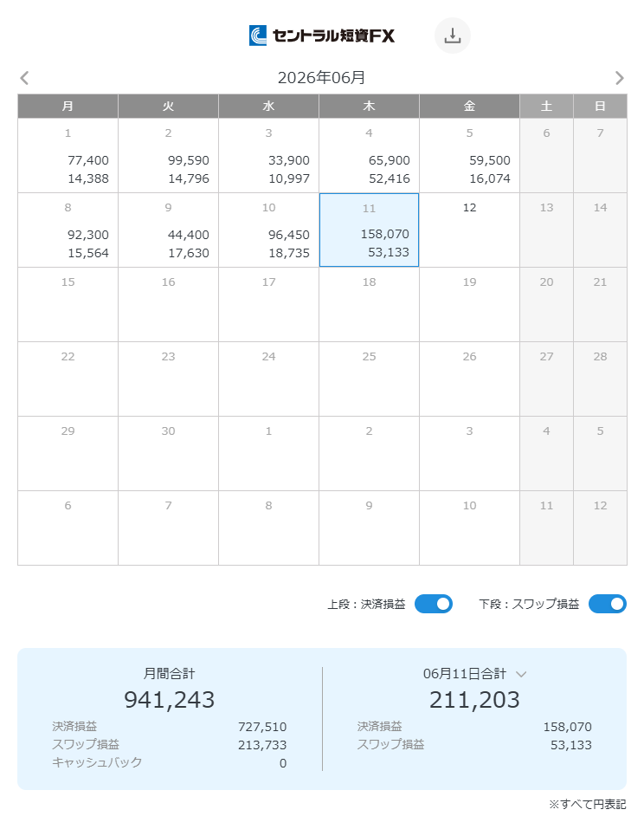Toggle the スワップ損益 lower row switch

click(608, 604)
